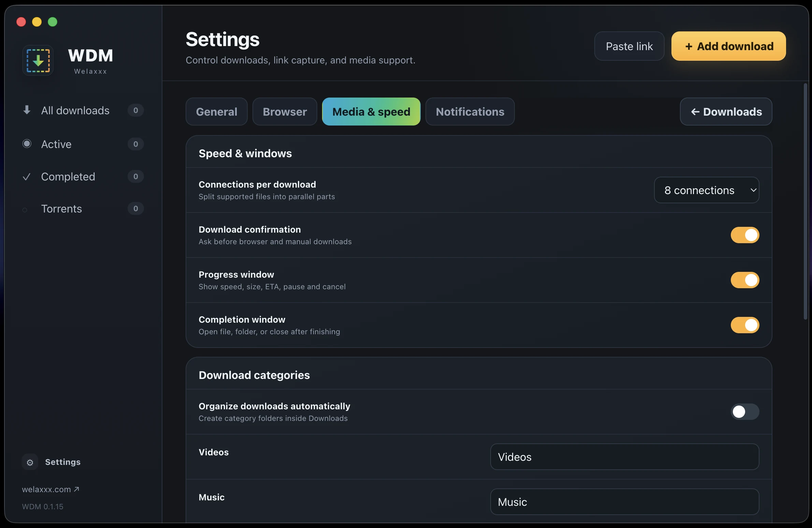
Task: Click 'Ask before browser and manual downloads' text
Action: (x=275, y=241)
